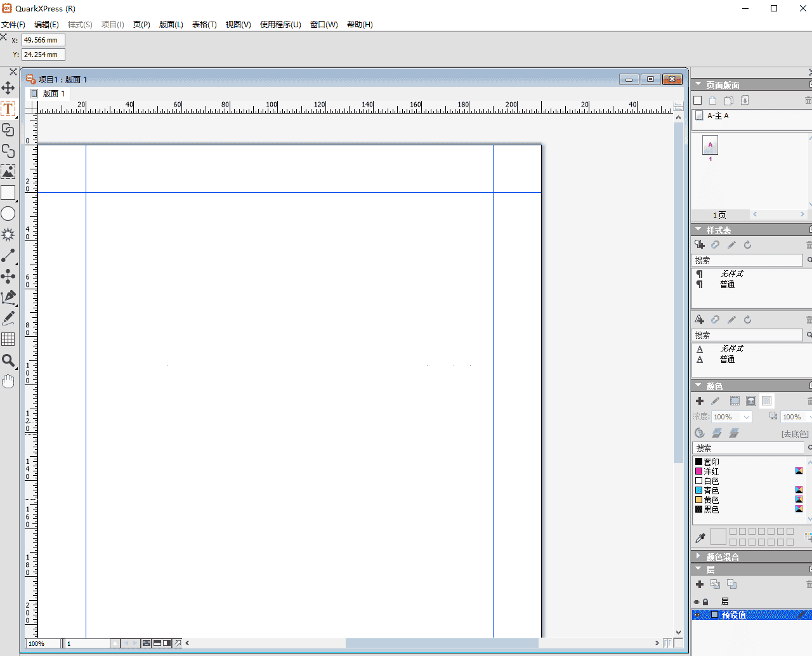Screen dimensions: 812x656
Task: Click the lock column header in Layers
Action: [705, 602]
